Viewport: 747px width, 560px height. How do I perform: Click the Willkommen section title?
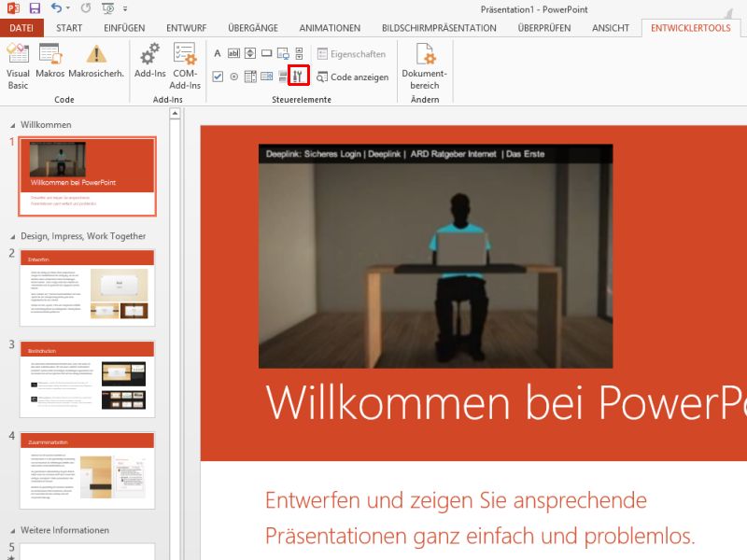coord(46,125)
